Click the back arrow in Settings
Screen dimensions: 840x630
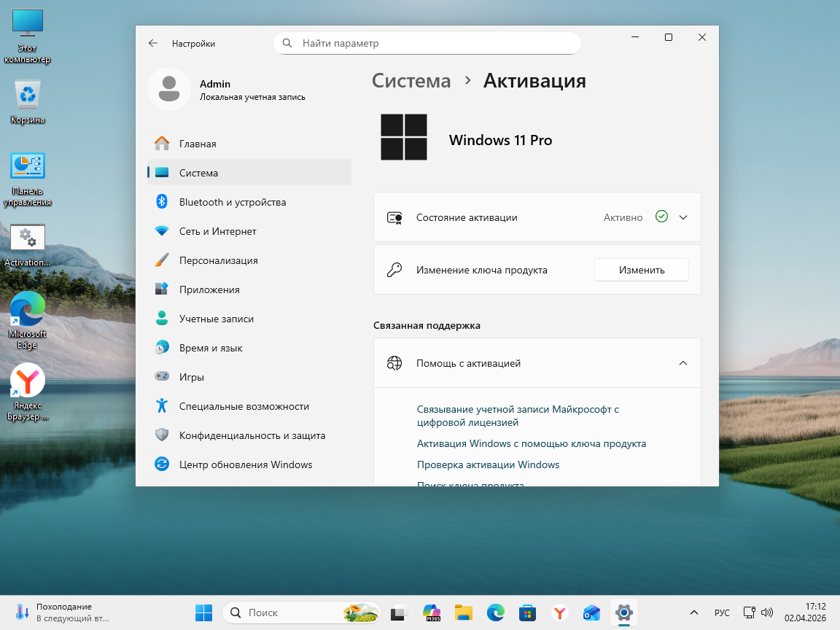point(153,43)
